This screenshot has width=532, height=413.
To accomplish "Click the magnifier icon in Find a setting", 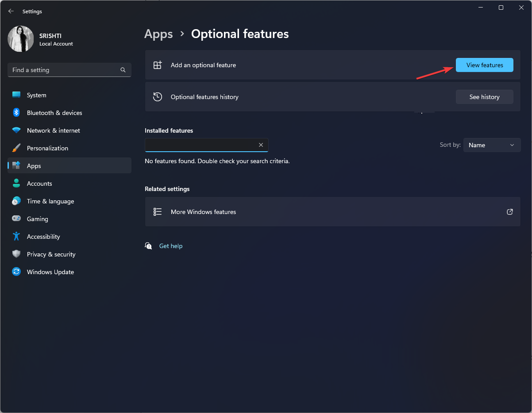I will 123,70.
